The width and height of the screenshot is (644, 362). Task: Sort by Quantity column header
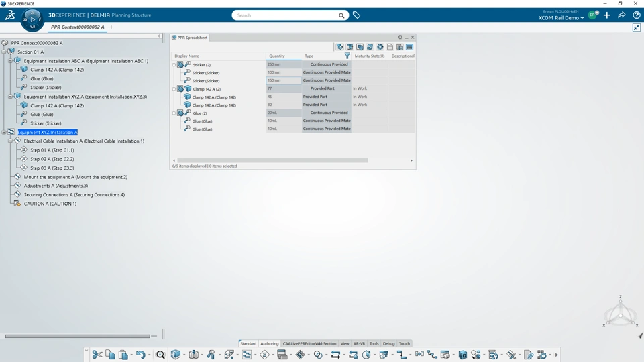(x=283, y=56)
